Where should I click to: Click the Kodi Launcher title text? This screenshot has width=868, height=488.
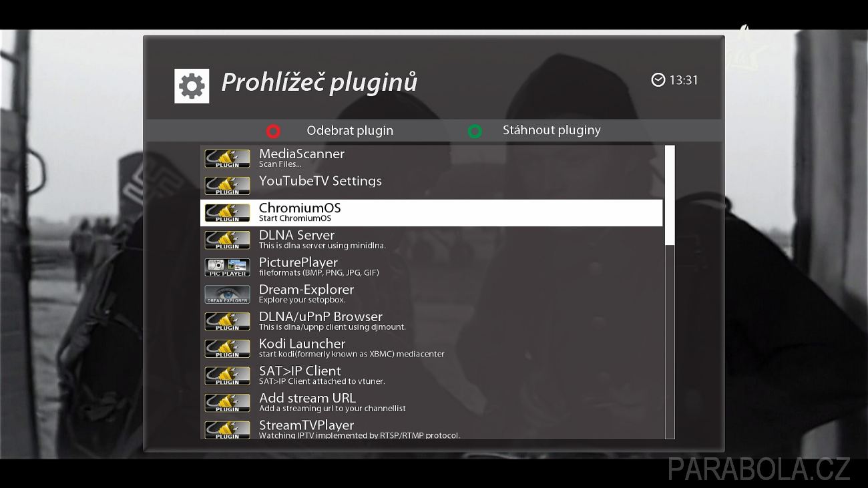click(302, 344)
